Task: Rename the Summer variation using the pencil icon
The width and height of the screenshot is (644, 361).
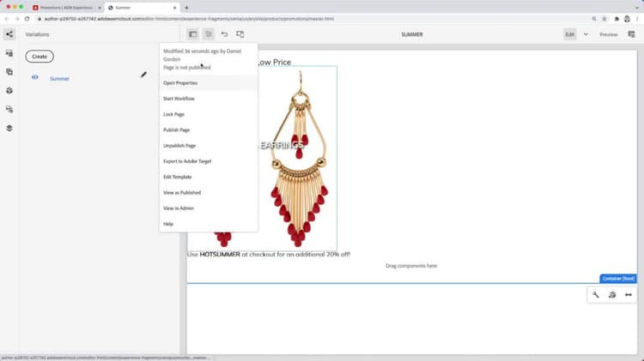Action: click(x=143, y=75)
